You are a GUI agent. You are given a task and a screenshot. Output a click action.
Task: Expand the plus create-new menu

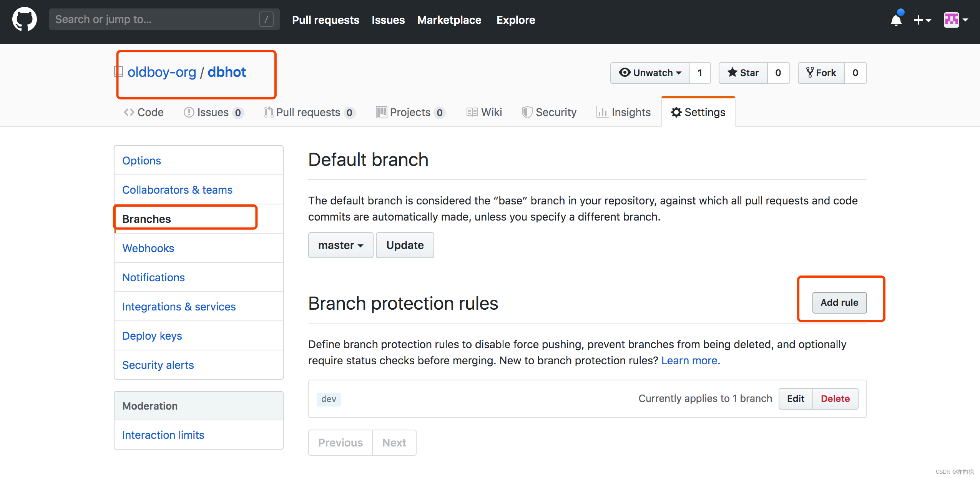(922, 20)
